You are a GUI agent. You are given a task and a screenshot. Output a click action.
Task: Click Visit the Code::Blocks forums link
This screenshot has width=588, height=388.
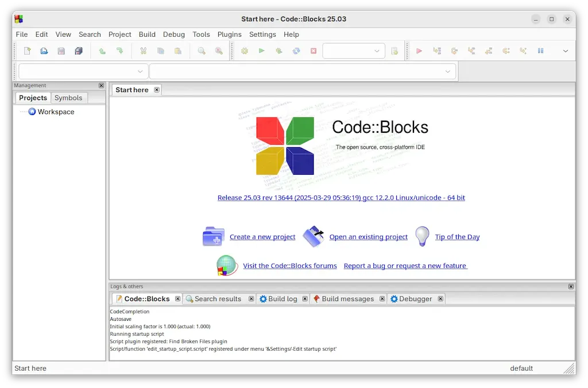(290, 266)
